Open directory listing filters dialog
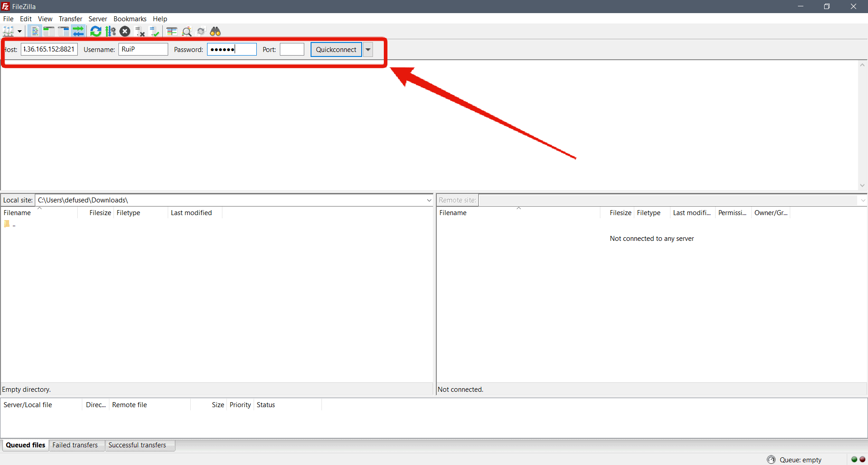The height and width of the screenshot is (465, 868). pyautogui.click(x=172, y=31)
